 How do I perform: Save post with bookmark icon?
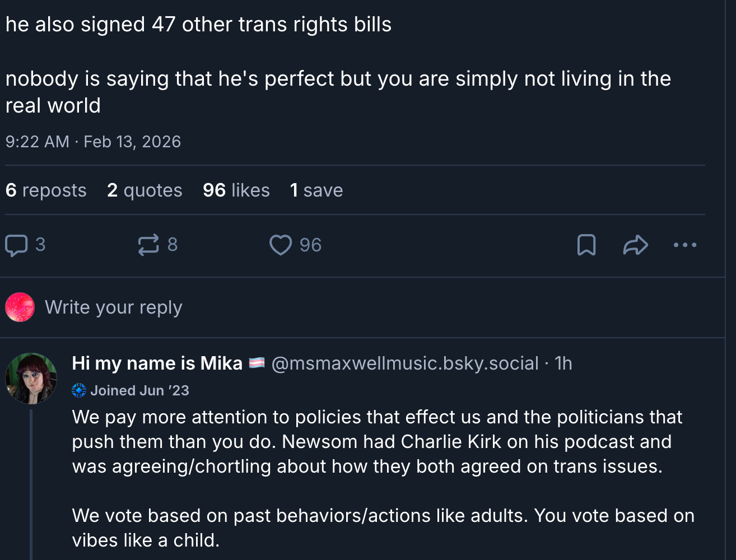586,245
